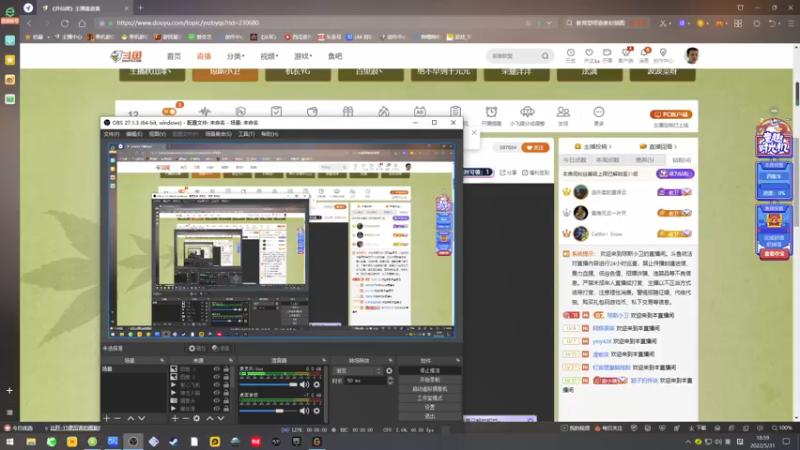Open OBS 设置 settings button
Image resolution: width=800 pixels, height=450 pixels.
tap(430, 407)
